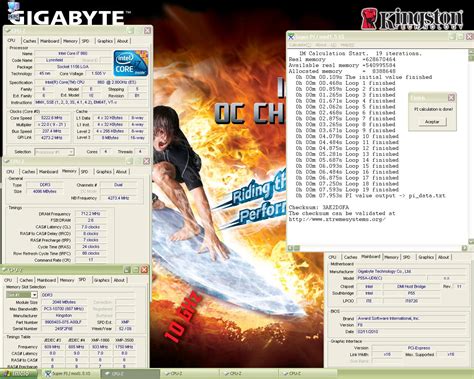Click the Intel Core i7 860 name field
This screenshot has width=474, height=379.
73,54
